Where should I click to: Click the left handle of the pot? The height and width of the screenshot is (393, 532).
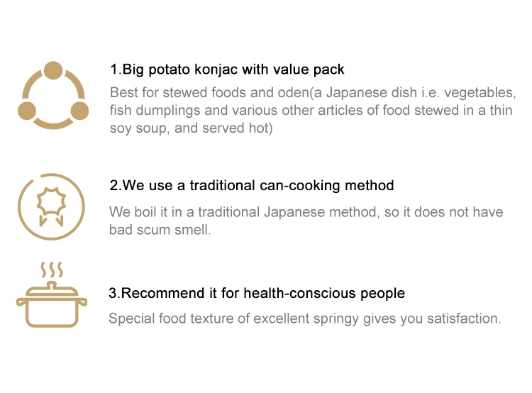pos(21,303)
